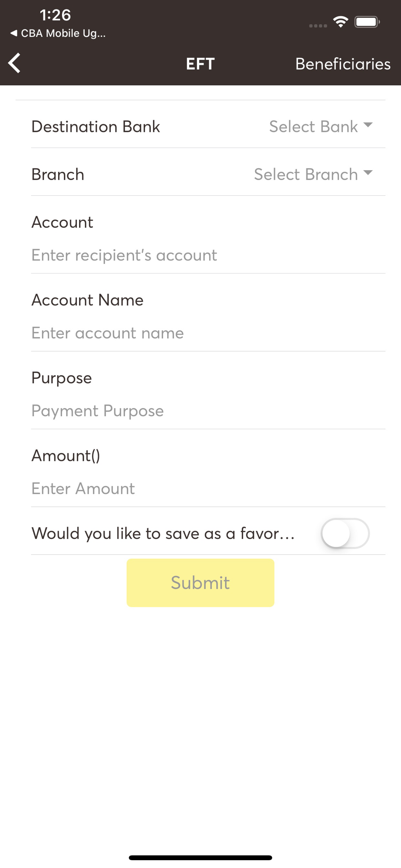Click the battery indicator icon
401x868 pixels.
coord(367,22)
